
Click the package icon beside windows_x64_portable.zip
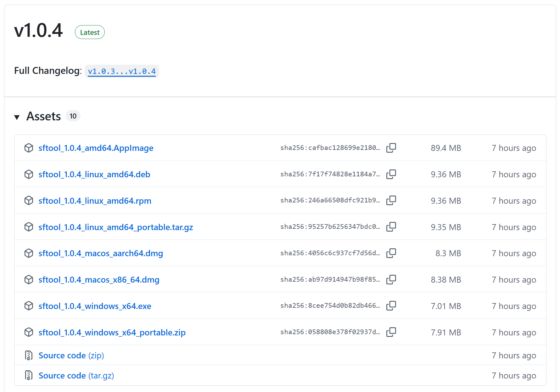click(x=29, y=332)
